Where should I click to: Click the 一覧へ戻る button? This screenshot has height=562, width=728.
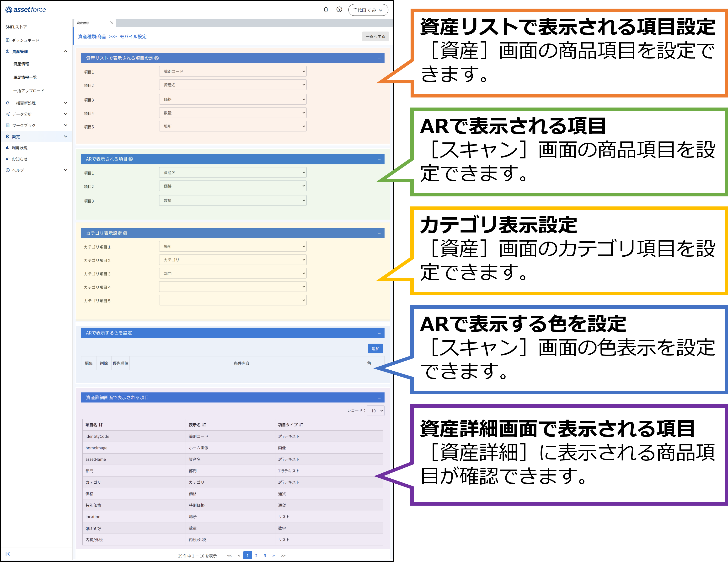pos(375,36)
